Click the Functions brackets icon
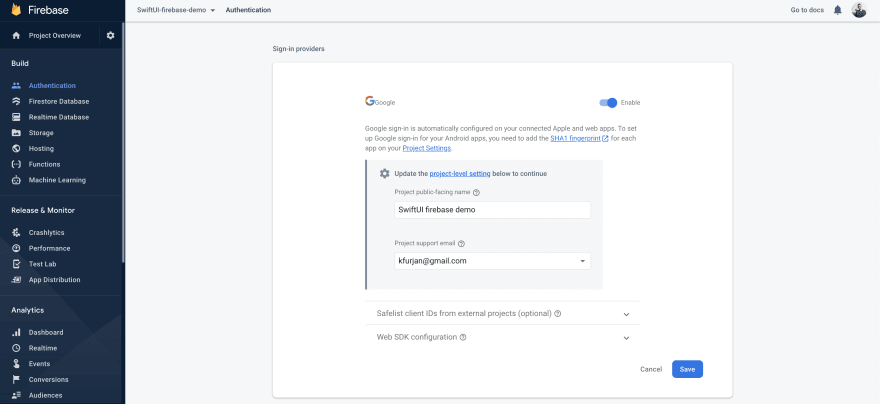880x404 pixels. tap(16, 164)
